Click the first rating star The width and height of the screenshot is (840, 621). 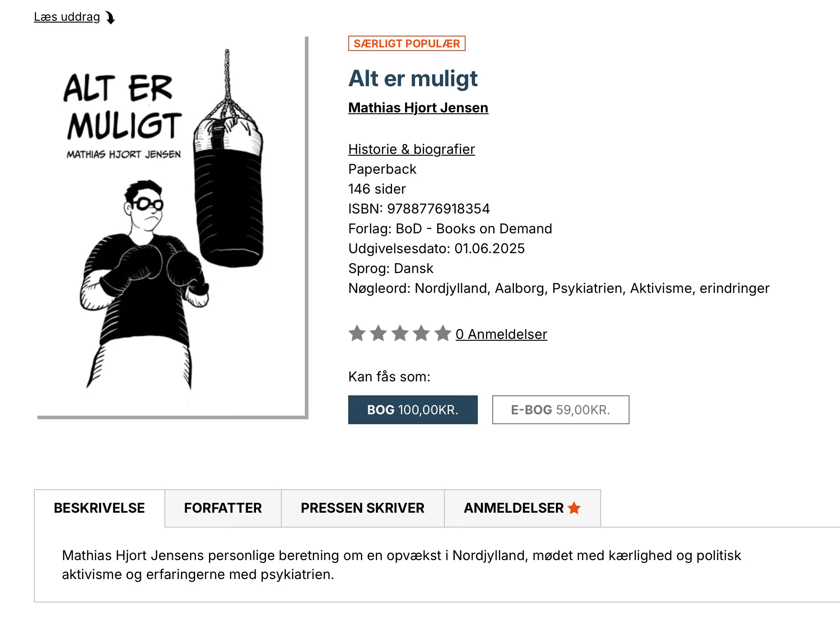357,334
